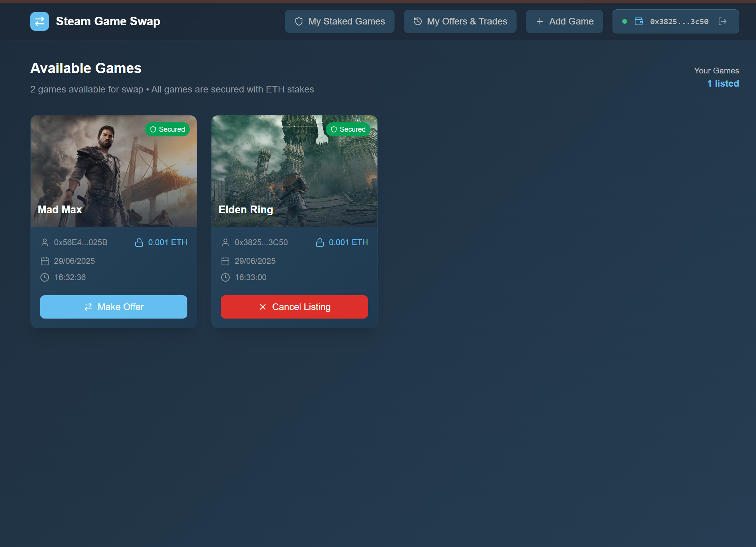Click the lock icon on Elden Ring card
The width and height of the screenshot is (756, 547).
(x=320, y=242)
